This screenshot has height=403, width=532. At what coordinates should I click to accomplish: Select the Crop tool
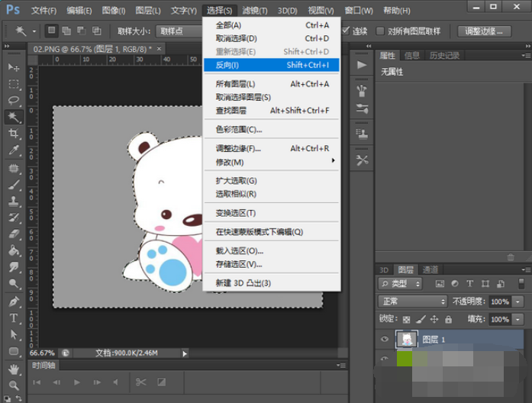(x=14, y=133)
